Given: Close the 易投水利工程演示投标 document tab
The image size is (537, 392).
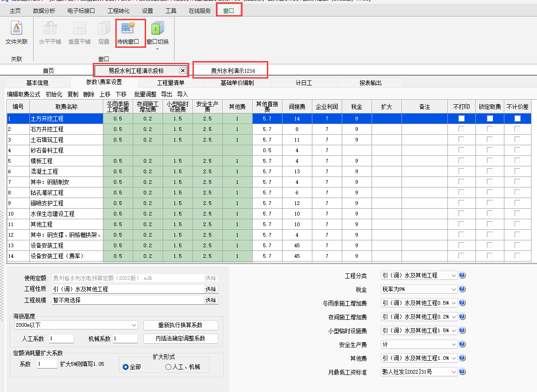Looking at the screenshot, I should (x=183, y=70).
